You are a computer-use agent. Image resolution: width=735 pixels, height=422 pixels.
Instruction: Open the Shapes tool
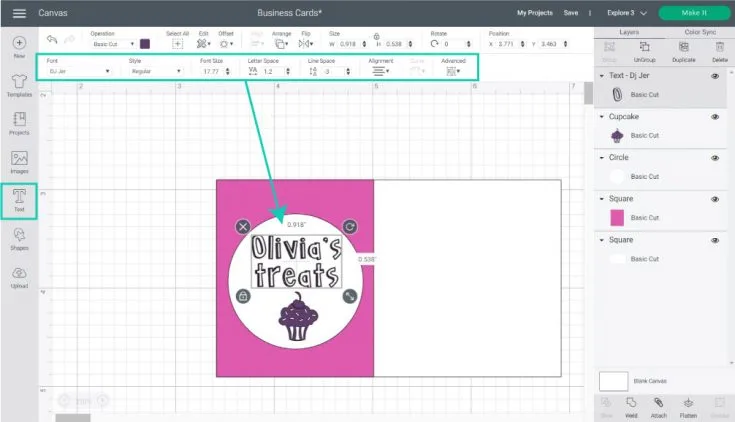(x=19, y=239)
